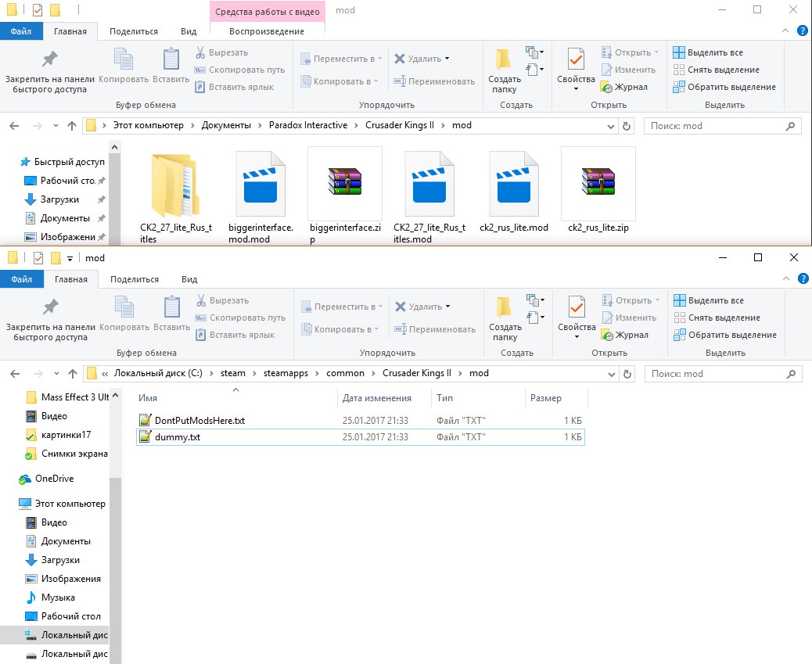The height and width of the screenshot is (664, 812).
Task: Click Журнал in bottom window ribbon
Action: (x=625, y=335)
